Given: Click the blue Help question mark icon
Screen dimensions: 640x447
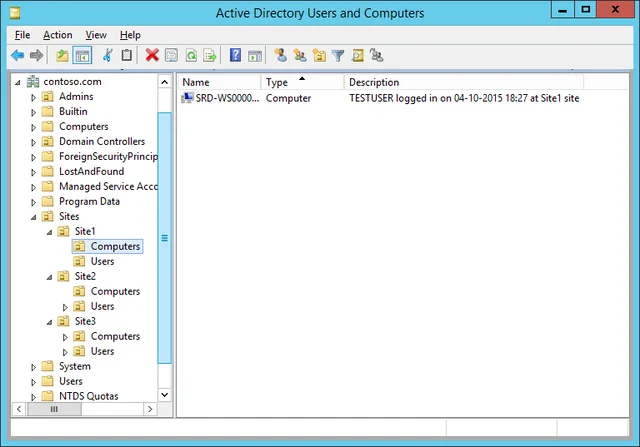Looking at the screenshot, I should pos(236,55).
